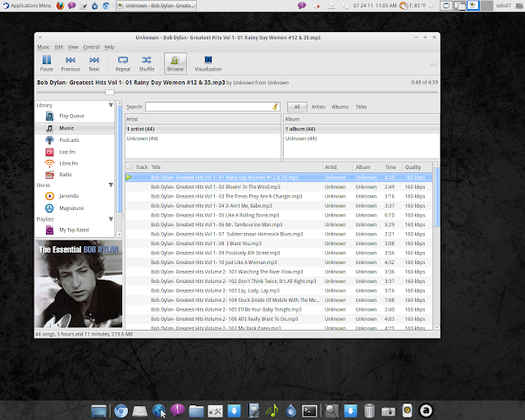This screenshot has height=420, width=525.
Task: Open the terminal from the dock
Action: point(309,411)
